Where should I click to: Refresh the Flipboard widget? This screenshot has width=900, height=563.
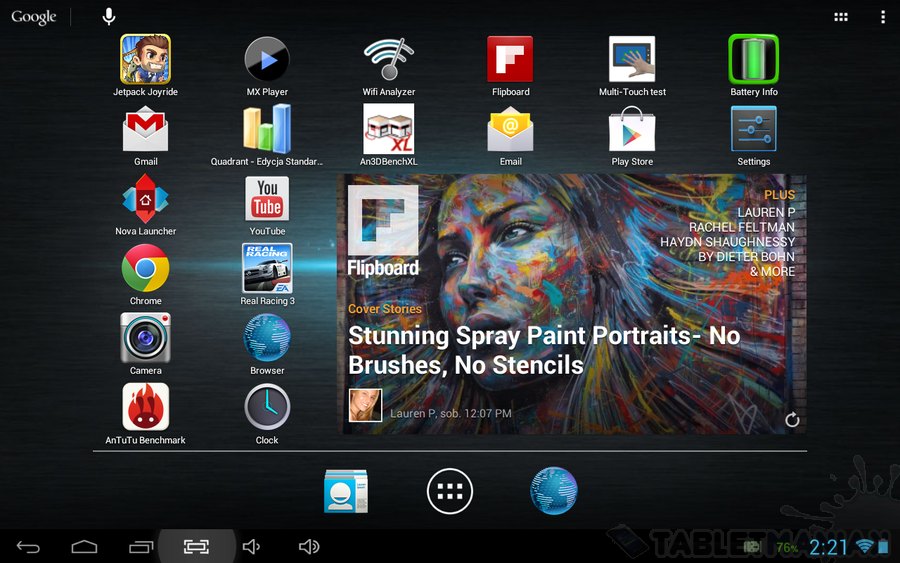click(792, 420)
